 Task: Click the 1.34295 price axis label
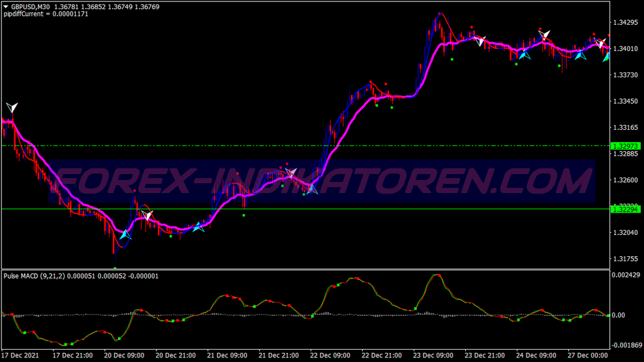(x=626, y=23)
